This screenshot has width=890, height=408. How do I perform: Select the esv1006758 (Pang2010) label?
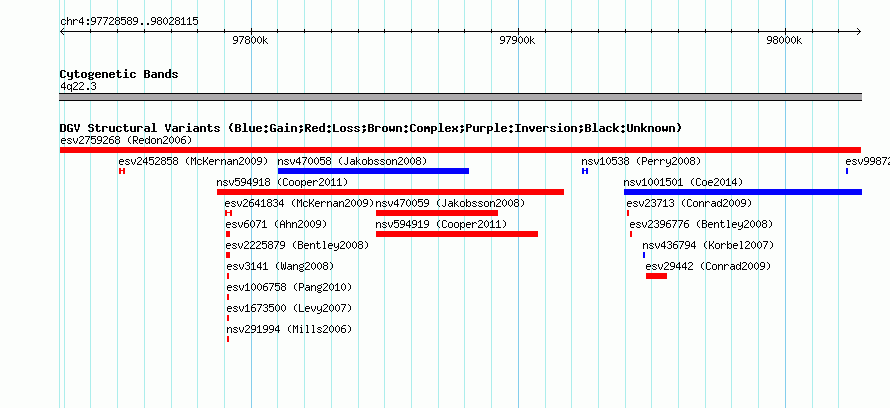click(289, 287)
